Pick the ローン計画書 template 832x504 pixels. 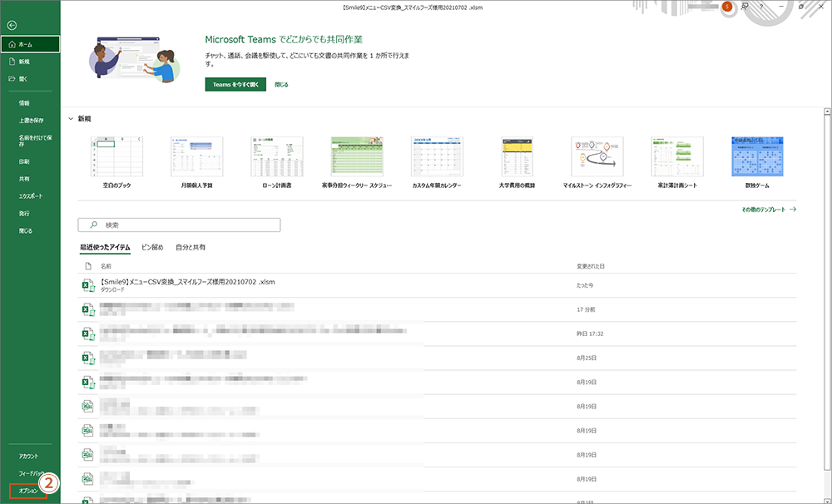(277, 156)
